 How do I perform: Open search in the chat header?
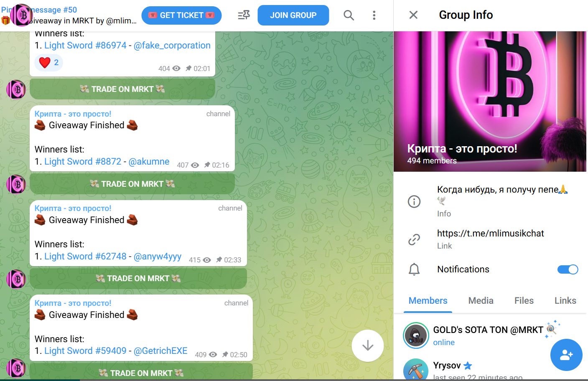coord(349,15)
